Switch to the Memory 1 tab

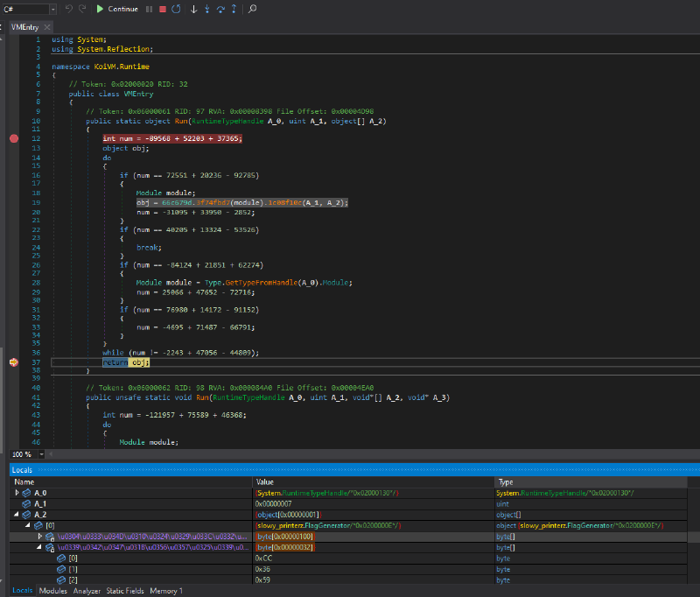click(164, 591)
